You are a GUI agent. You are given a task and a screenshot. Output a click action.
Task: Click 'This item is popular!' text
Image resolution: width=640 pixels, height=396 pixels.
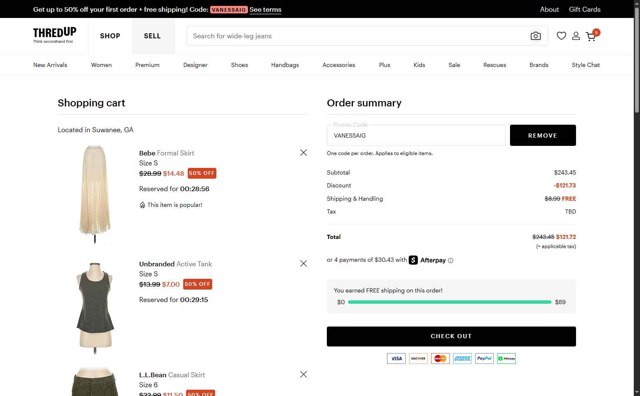pyautogui.click(x=175, y=205)
